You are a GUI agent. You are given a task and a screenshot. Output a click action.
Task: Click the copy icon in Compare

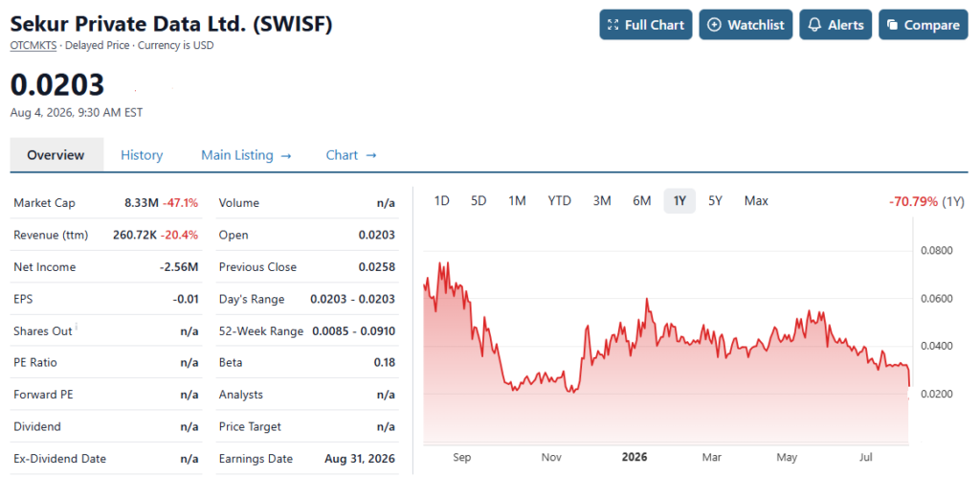coord(893,25)
